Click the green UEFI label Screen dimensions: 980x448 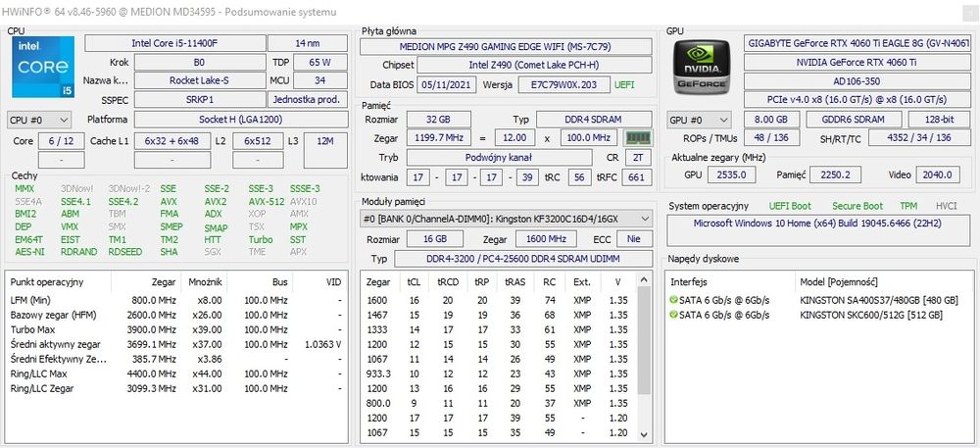(623, 84)
